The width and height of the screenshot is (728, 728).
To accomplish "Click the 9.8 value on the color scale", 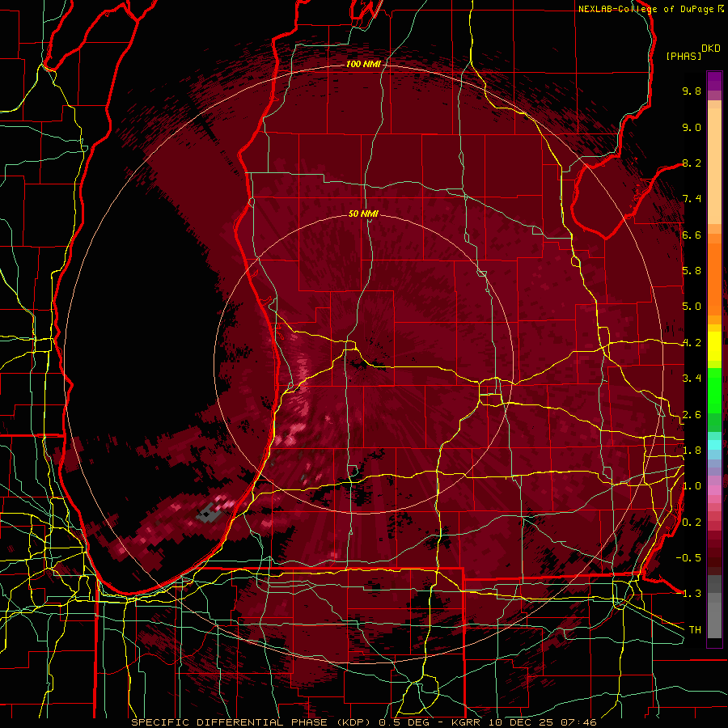I will [692, 91].
